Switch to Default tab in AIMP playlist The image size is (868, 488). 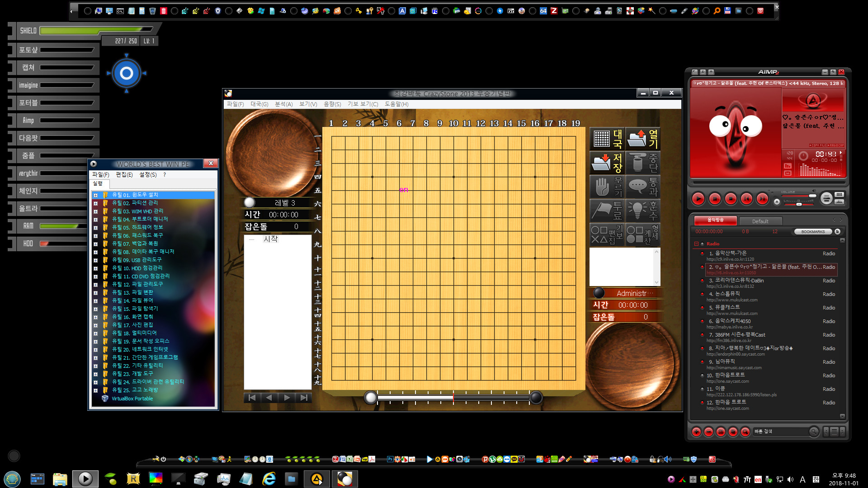coord(760,221)
